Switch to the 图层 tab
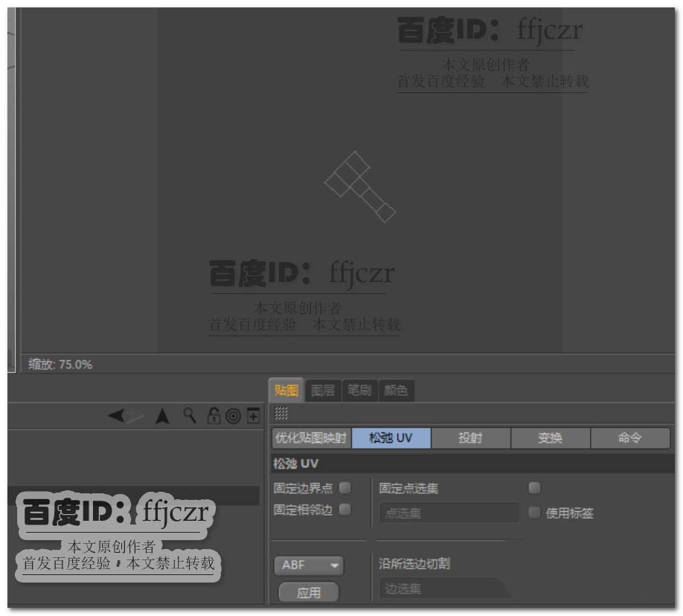The width and height of the screenshot is (683, 616). pyautogui.click(x=323, y=390)
